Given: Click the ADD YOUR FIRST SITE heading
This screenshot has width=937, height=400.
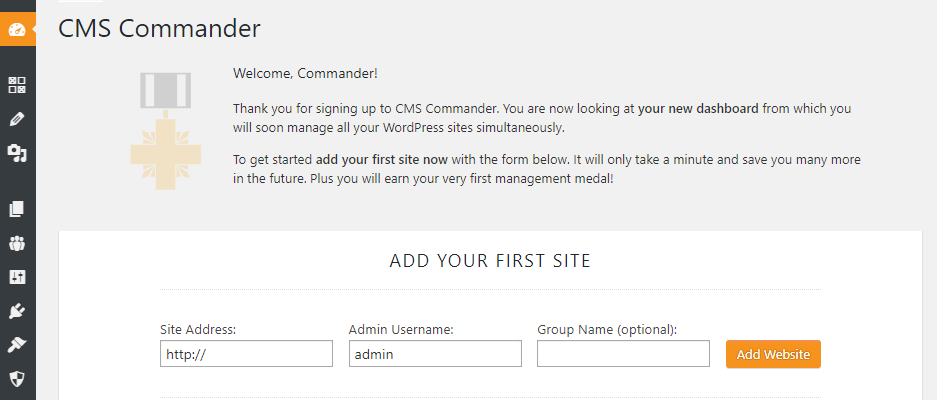Looking at the screenshot, I should [490, 261].
